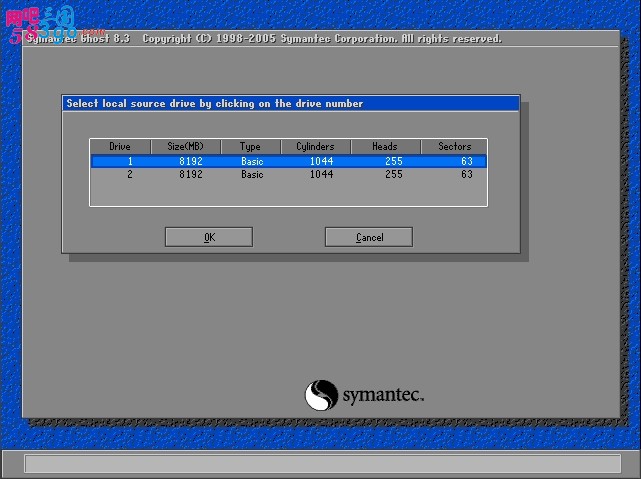Screen dimensions: 641x479
Task: Click the Drive column header
Action: (x=120, y=146)
